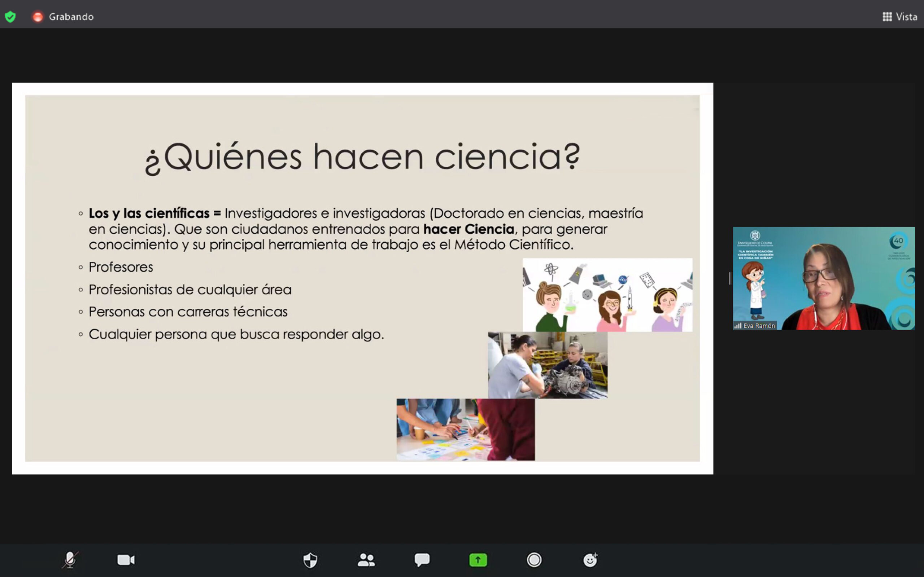This screenshot has height=577, width=924.
Task: Click the green encryption shield icon
Action: (10, 17)
